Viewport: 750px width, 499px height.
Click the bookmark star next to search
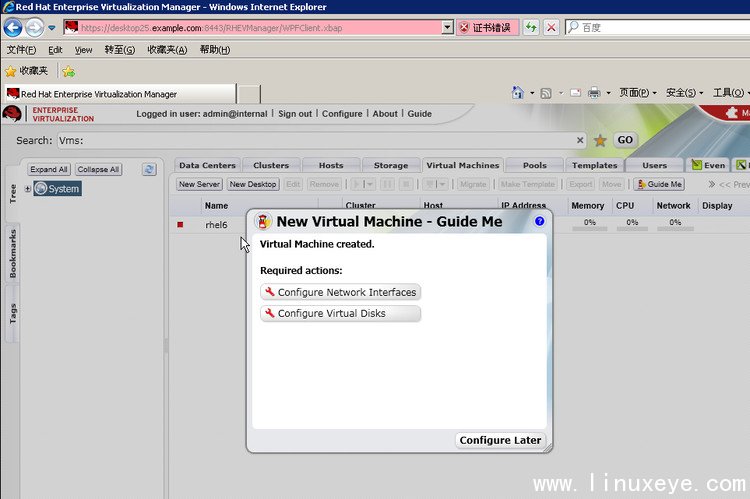(x=600, y=140)
